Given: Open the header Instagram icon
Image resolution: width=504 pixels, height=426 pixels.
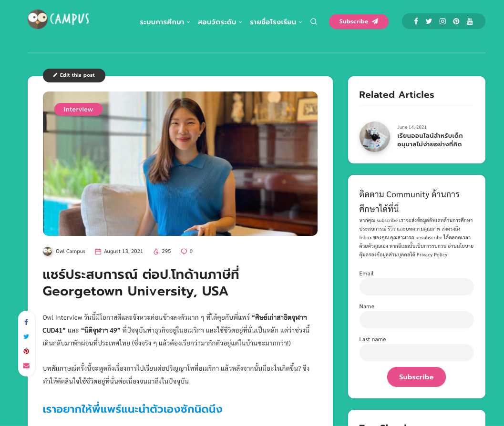Looking at the screenshot, I should pyautogui.click(x=442, y=21).
